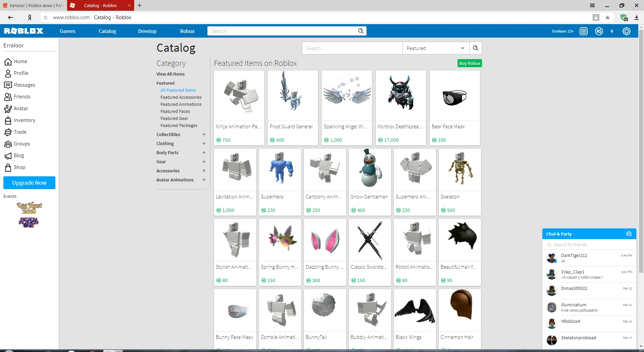This screenshot has height=352, width=644.
Task: Reload the page with refresh icon
Action: coord(46,17)
